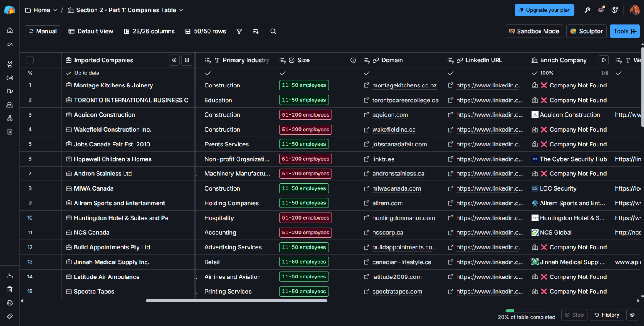Open the sort icon in toolbar
The height and width of the screenshot is (326, 644).
[256, 32]
